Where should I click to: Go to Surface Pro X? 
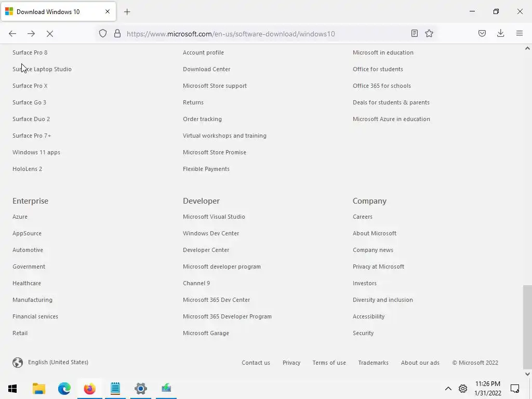(30, 86)
